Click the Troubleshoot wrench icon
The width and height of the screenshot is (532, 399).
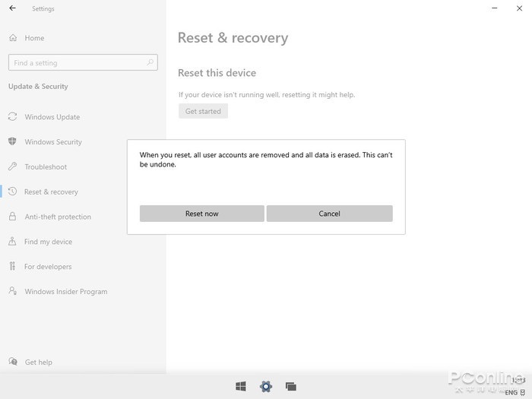pyautogui.click(x=13, y=166)
